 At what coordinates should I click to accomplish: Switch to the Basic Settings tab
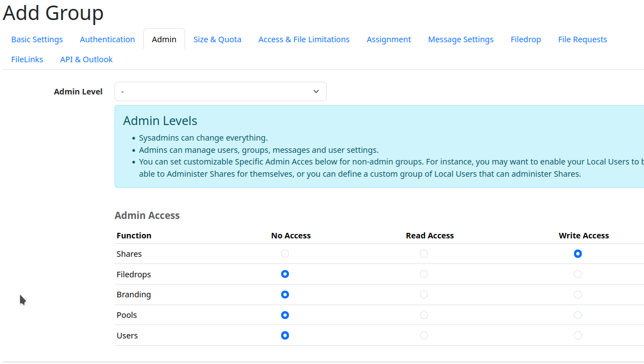(37, 39)
